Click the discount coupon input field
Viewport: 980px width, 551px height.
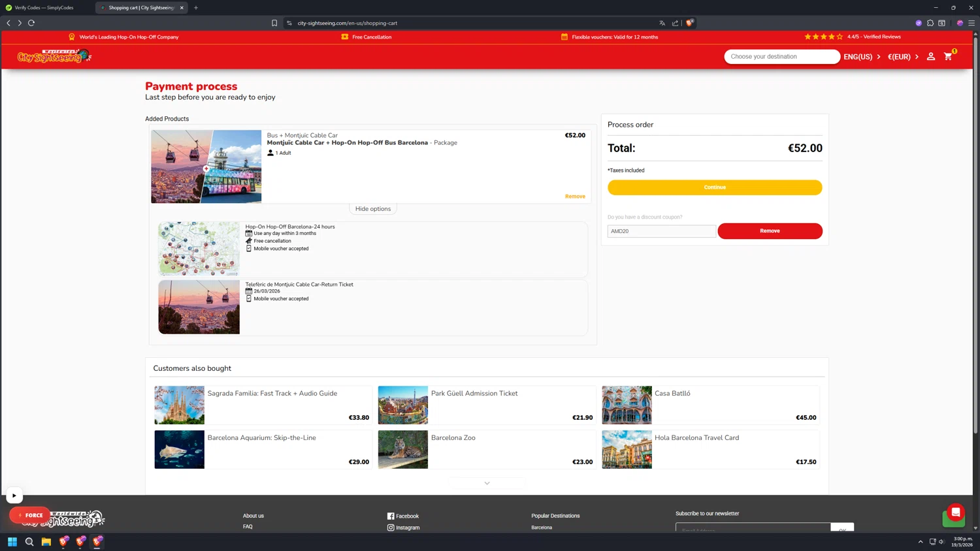(661, 231)
